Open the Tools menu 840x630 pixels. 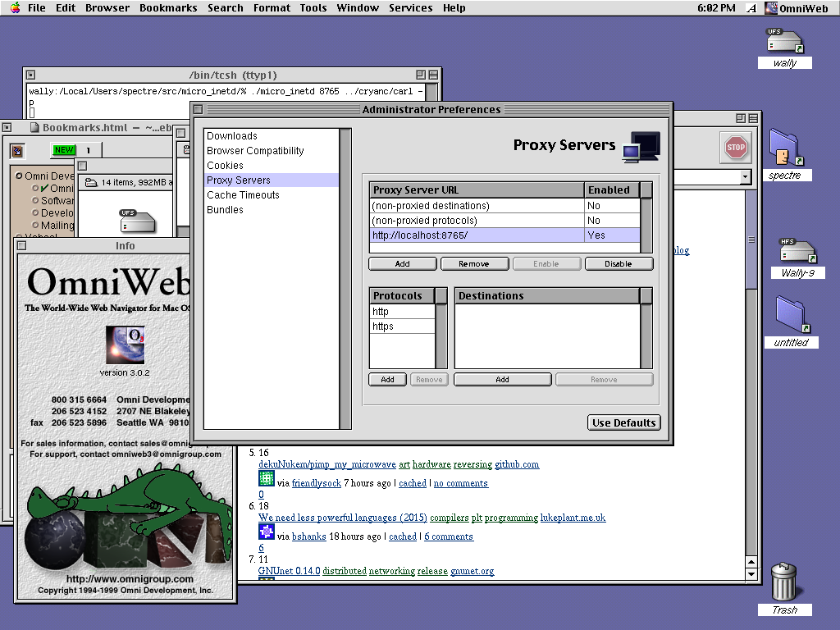click(x=313, y=7)
